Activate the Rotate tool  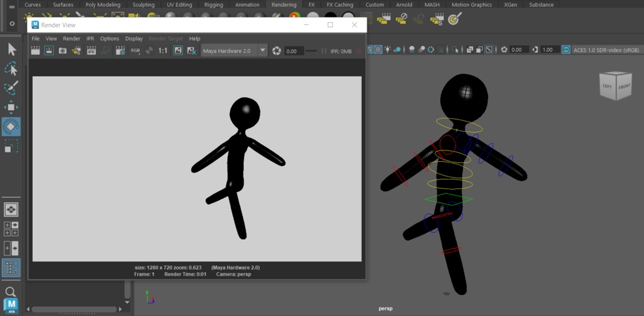(11, 127)
